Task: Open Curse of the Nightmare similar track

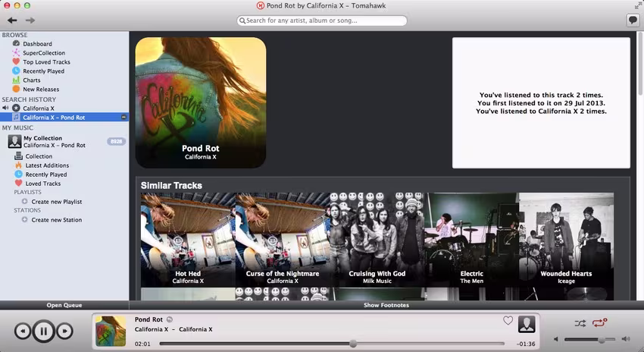Action: [x=283, y=240]
